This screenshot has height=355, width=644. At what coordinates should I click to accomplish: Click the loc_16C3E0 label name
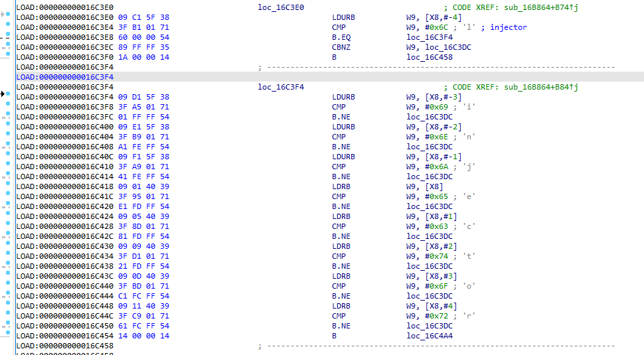coord(281,7)
